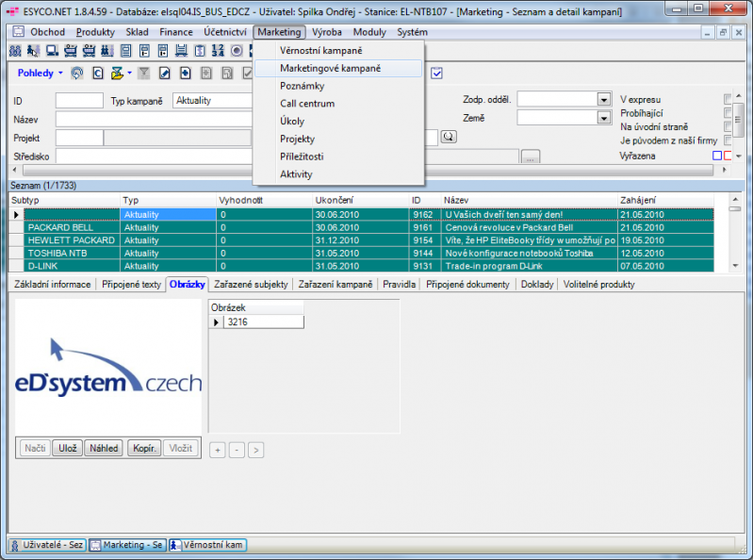
Task: Click the minus button under Obrázek list
Action: (x=237, y=450)
